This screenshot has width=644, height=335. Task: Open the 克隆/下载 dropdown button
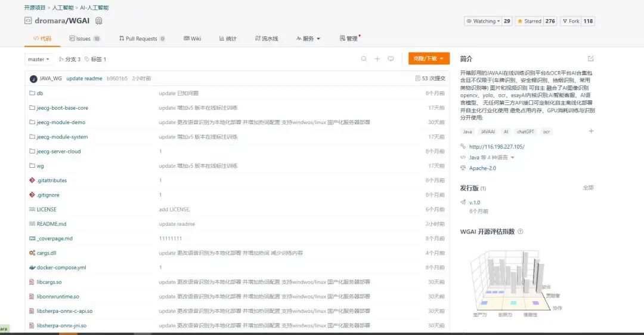429,59
